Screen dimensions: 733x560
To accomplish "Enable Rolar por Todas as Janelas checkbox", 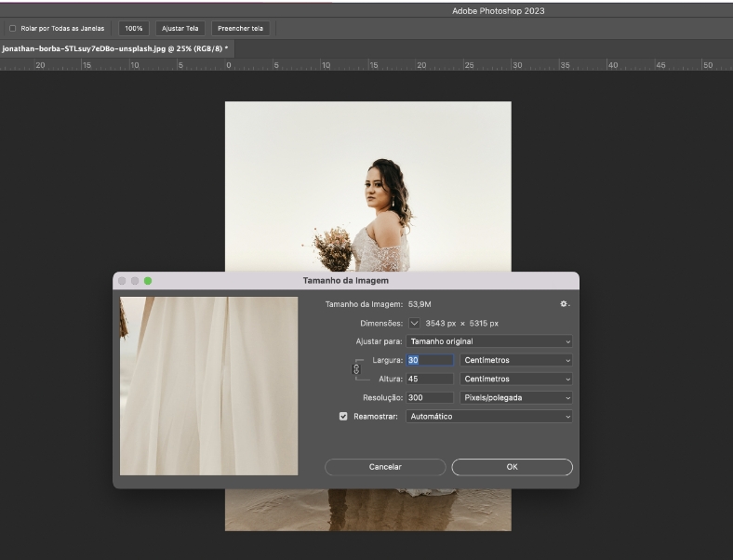I will [13, 29].
